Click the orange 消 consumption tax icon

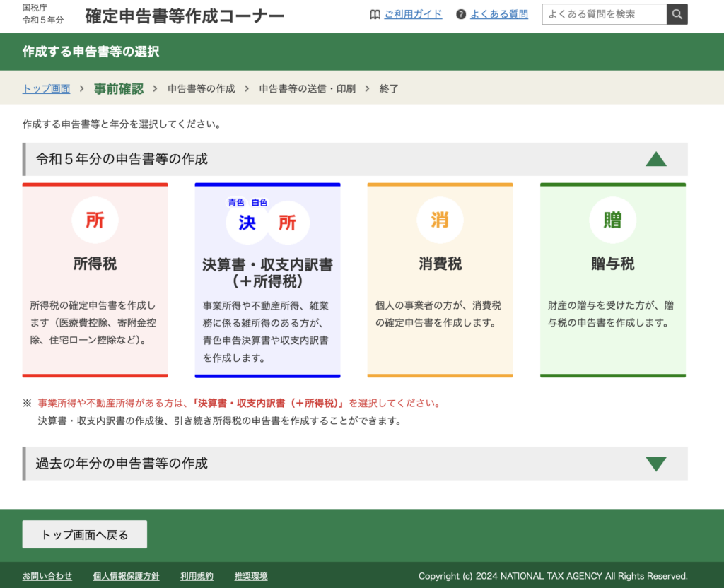(x=440, y=220)
